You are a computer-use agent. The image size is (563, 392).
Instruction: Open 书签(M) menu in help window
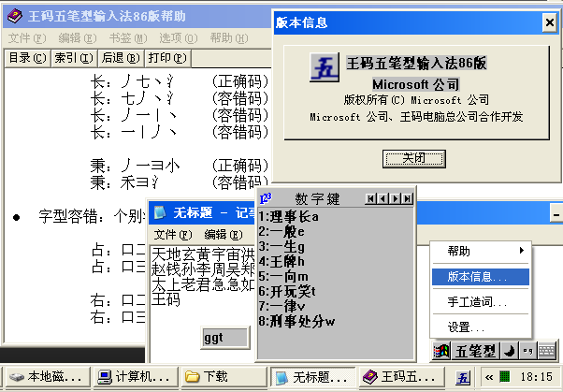128,38
